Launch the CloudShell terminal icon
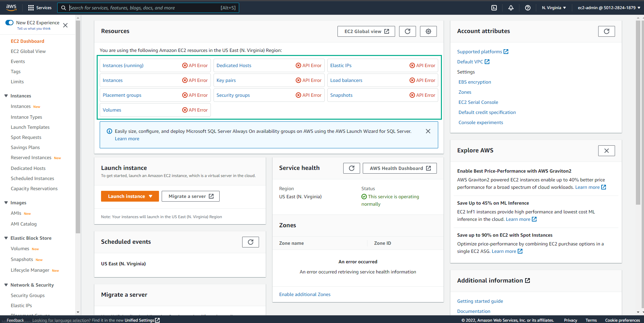 [x=494, y=8]
